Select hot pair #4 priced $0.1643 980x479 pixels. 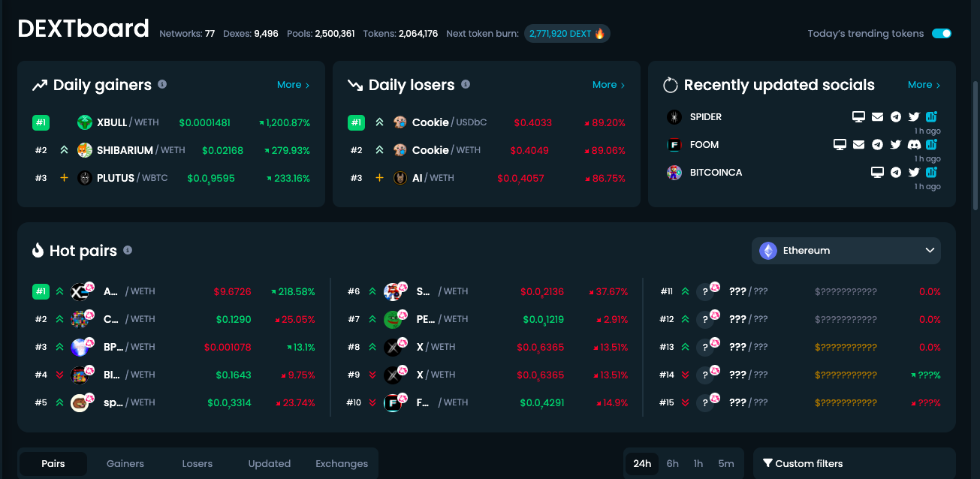[173, 375]
